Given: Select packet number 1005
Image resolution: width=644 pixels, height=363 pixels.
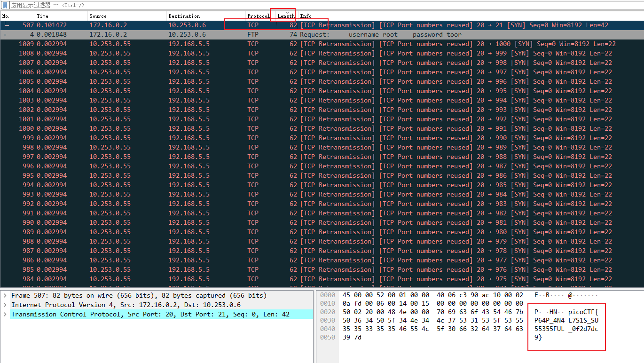Looking at the screenshot, I should pyautogui.click(x=322, y=81).
